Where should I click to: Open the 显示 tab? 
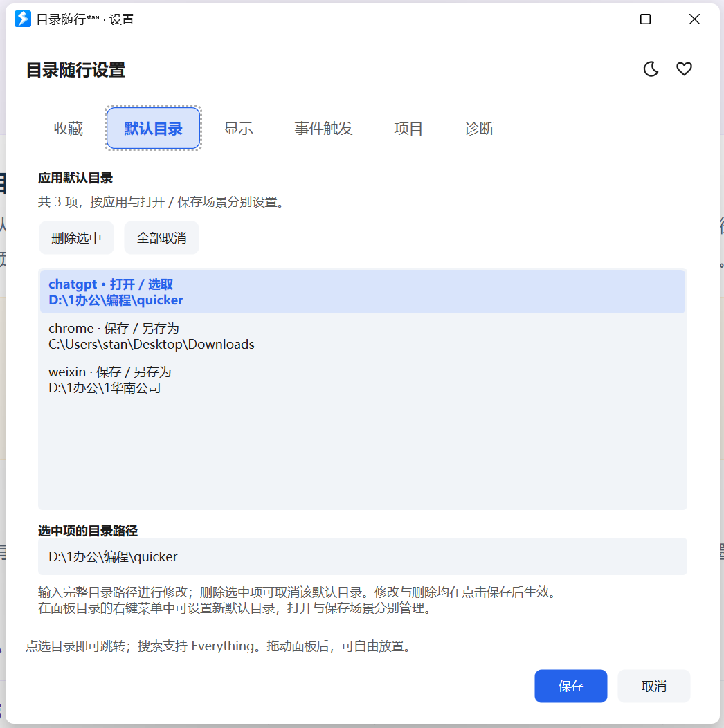(x=238, y=128)
